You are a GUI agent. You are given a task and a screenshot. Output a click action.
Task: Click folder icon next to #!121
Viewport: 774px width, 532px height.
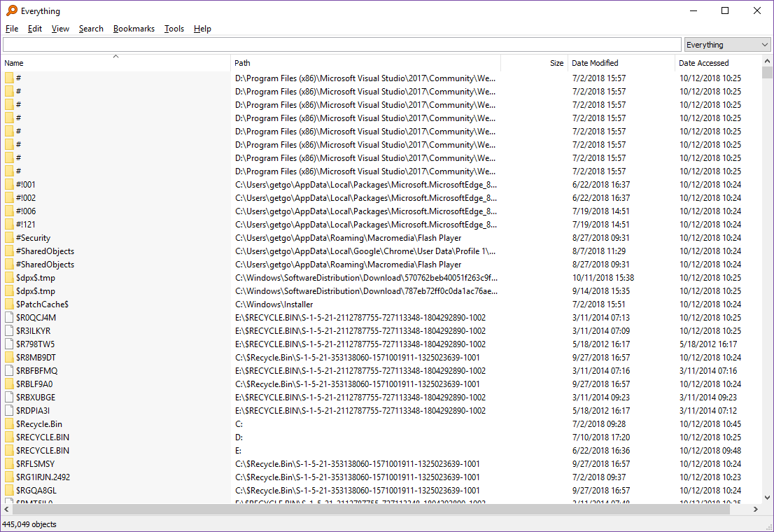(9, 224)
